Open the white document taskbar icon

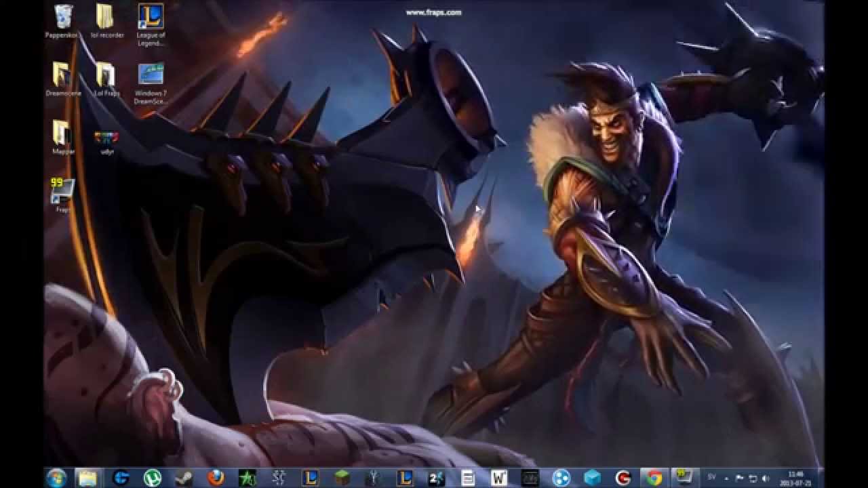[468, 478]
